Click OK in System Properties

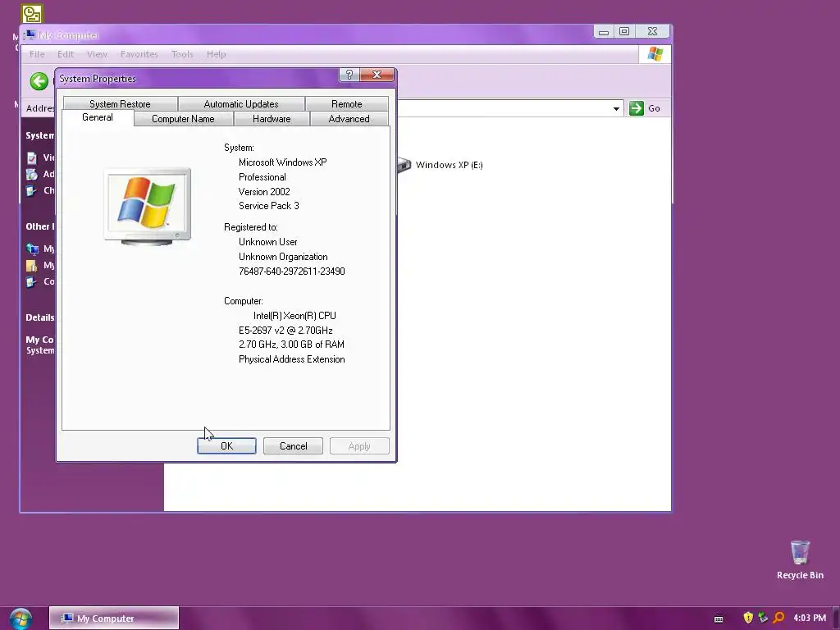point(226,446)
